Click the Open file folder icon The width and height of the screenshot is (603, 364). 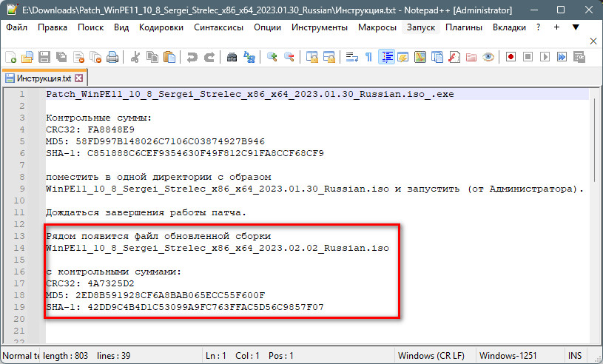pos(27,57)
